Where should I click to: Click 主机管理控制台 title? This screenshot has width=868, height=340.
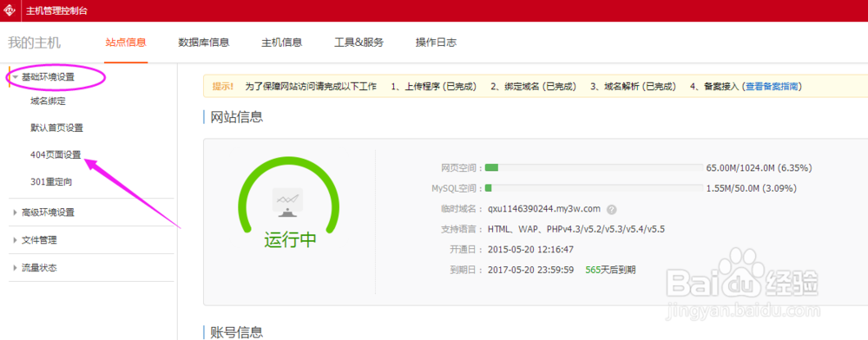pyautogui.click(x=56, y=10)
